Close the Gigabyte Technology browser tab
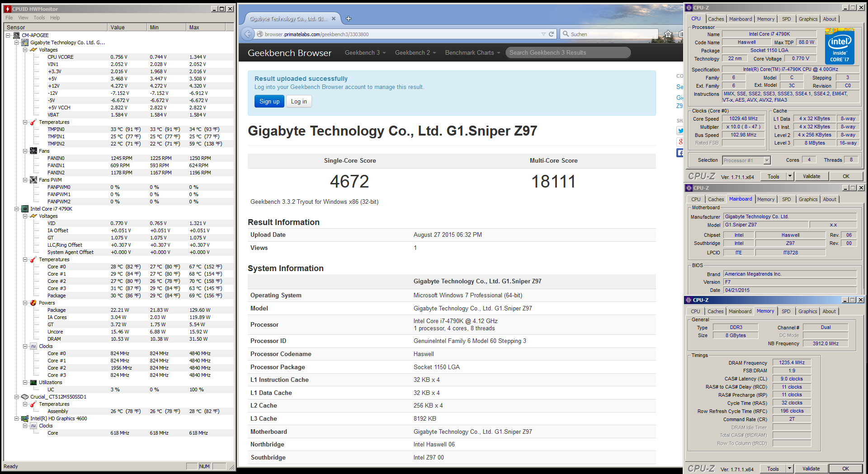The height and width of the screenshot is (474, 868). (x=334, y=19)
